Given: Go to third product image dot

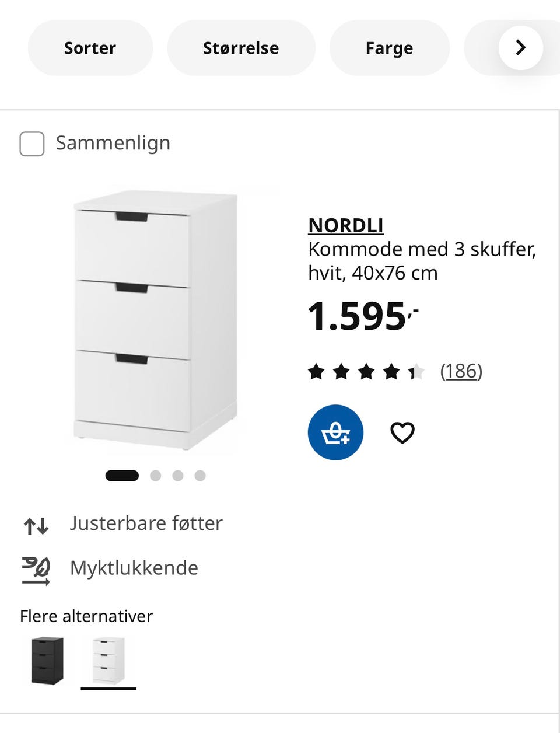Looking at the screenshot, I should click(178, 476).
